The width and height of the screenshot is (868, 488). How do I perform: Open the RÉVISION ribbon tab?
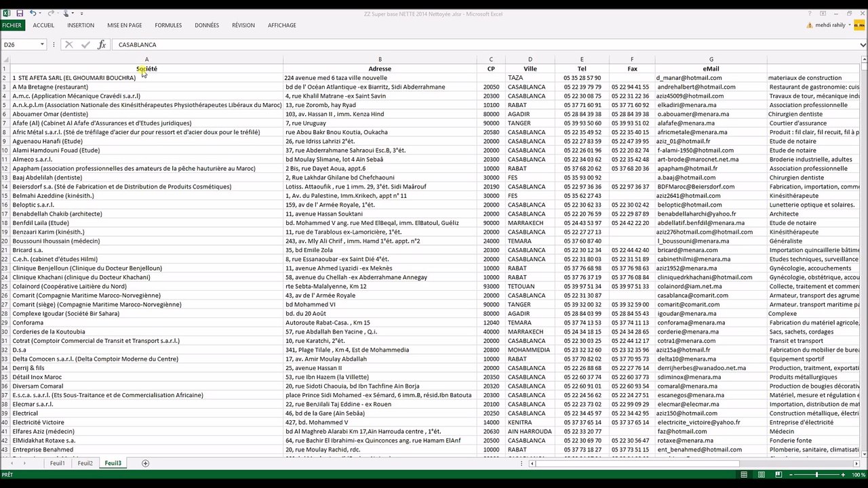243,26
